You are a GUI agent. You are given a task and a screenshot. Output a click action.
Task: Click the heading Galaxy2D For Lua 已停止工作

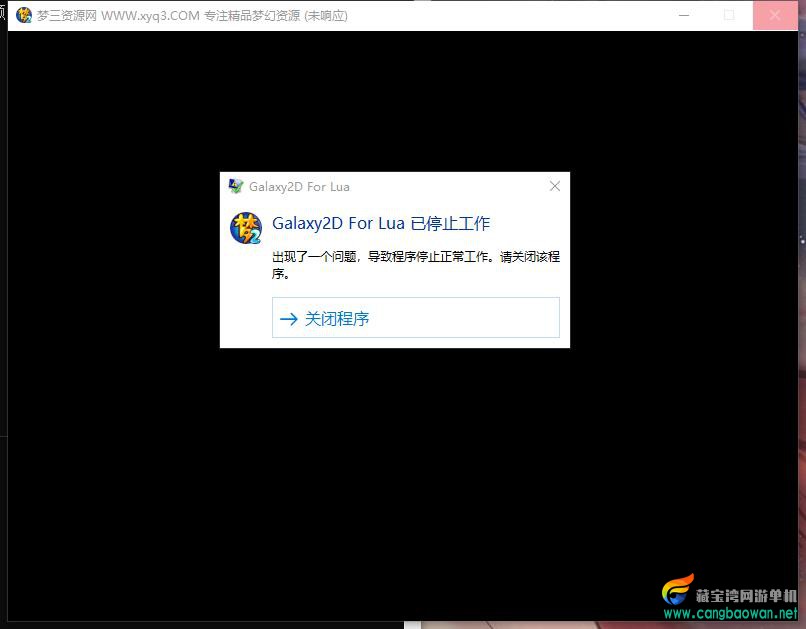pos(381,224)
